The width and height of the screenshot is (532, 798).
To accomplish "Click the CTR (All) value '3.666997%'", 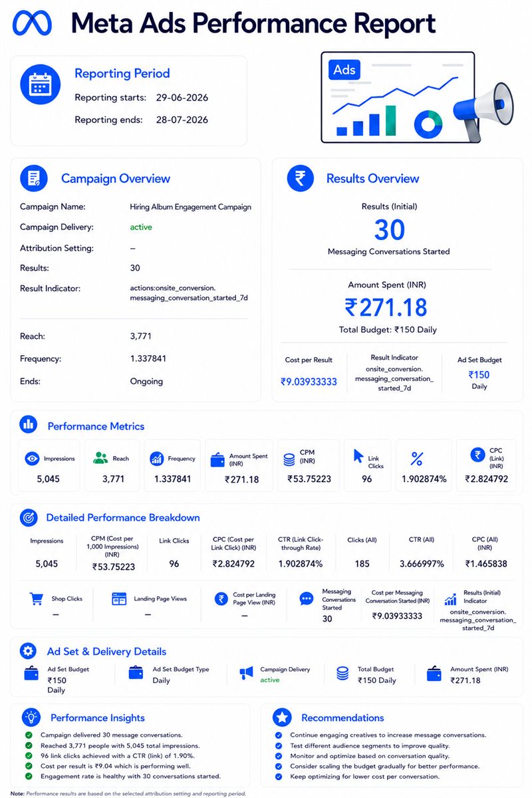I will tap(422, 564).
